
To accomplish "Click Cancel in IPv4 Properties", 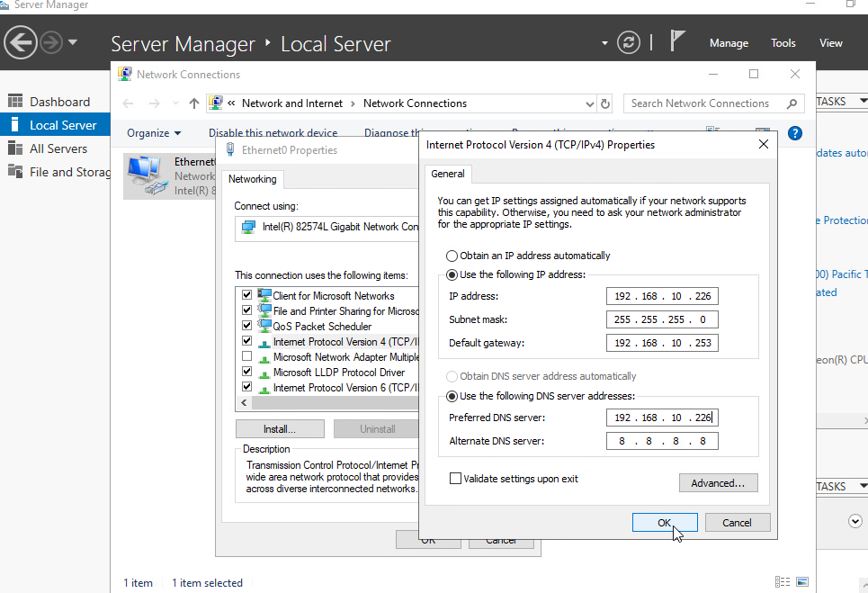I will pos(737,523).
